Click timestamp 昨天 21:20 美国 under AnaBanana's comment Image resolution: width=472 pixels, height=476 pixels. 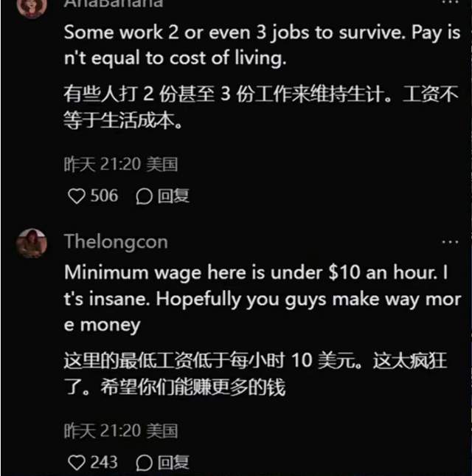pos(121,165)
